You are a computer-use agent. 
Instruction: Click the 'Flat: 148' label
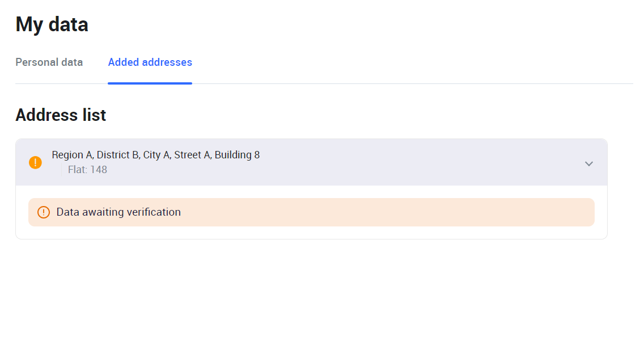87,170
